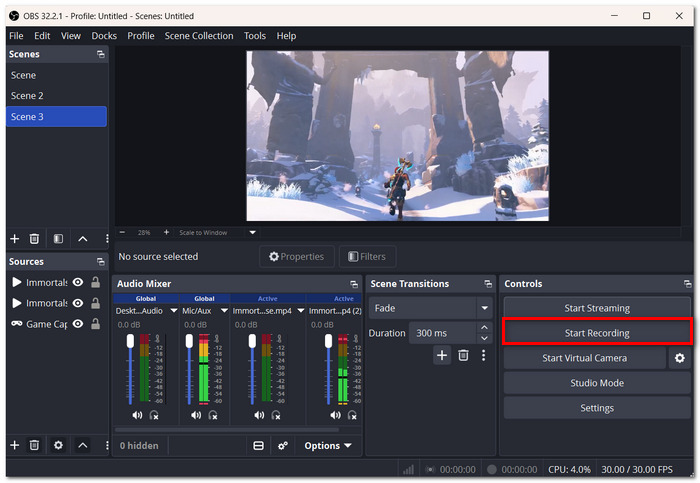Click Start Recording button

pos(597,333)
